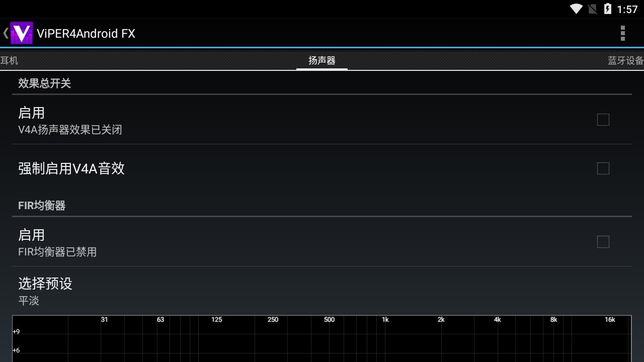Tap the +6 gain label on equalizer
This screenshot has width=644, height=362.
click(x=16, y=350)
